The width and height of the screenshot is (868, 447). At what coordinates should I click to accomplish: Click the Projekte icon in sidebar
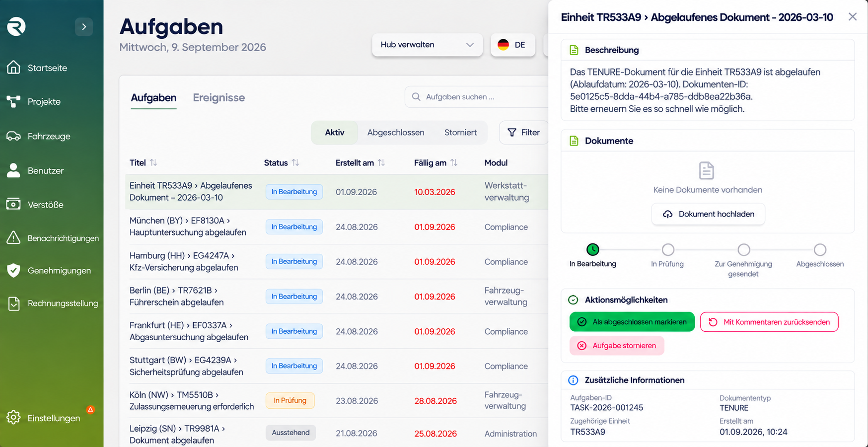(13, 101)
